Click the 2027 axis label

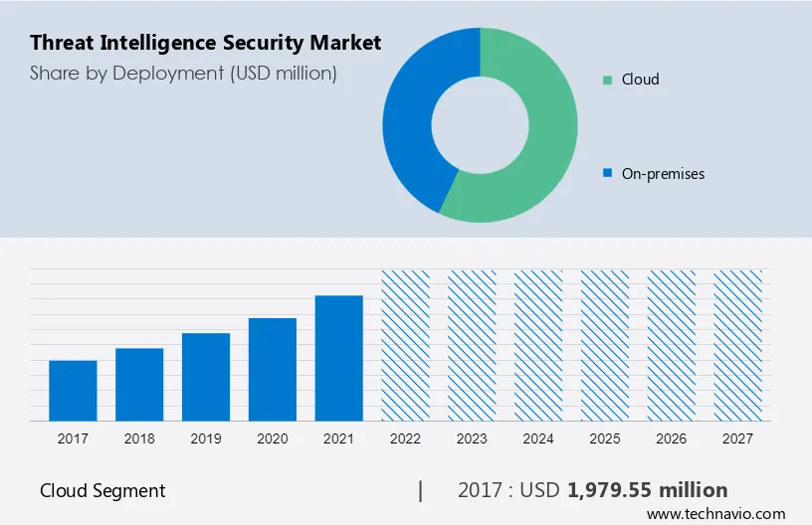pos(737,438)
